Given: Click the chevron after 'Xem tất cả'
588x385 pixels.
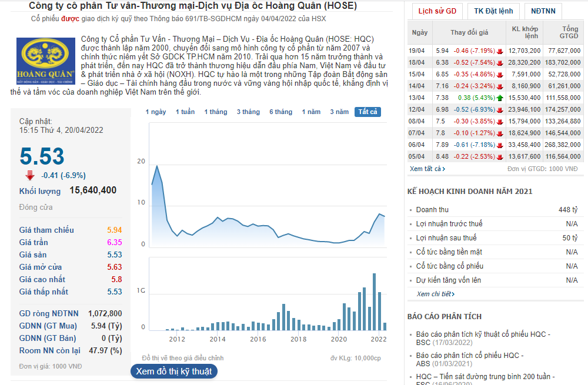Looking at the screenshot, I should pyautogui.click(x=444, y=169).
